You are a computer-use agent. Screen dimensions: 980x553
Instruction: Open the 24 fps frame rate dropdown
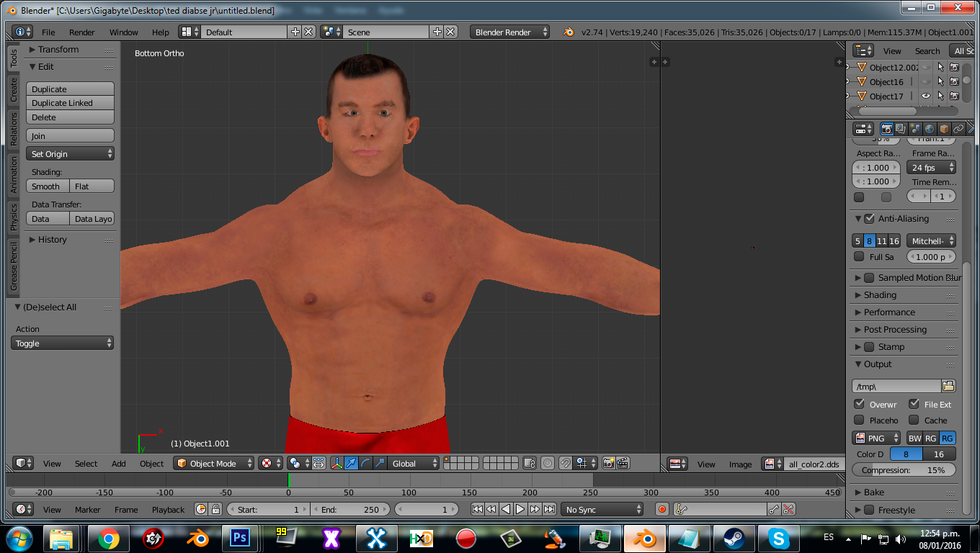[x=931, y=167]
